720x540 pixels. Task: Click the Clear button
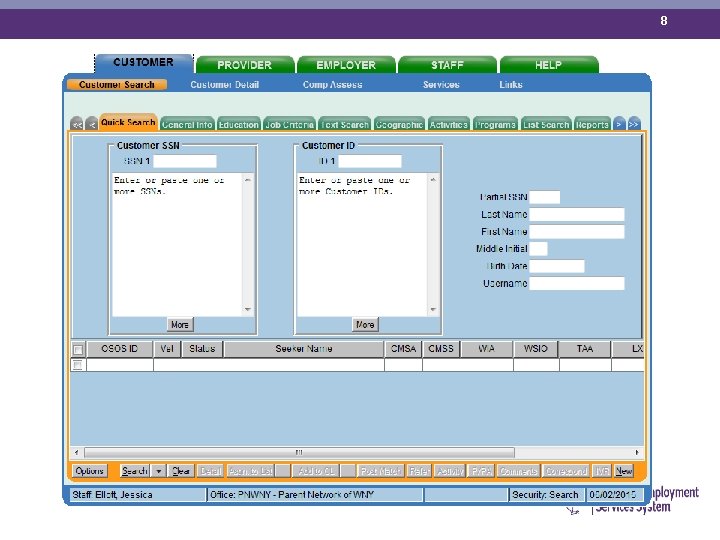click(x=181, y=471)
